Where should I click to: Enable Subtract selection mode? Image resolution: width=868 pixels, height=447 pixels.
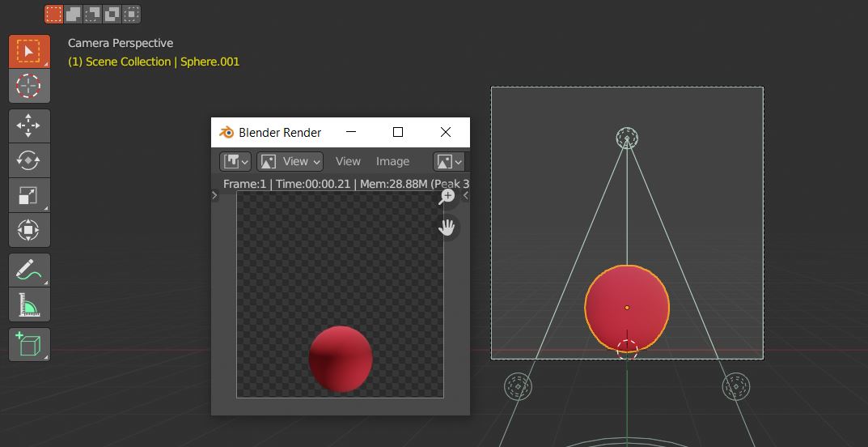92,14
